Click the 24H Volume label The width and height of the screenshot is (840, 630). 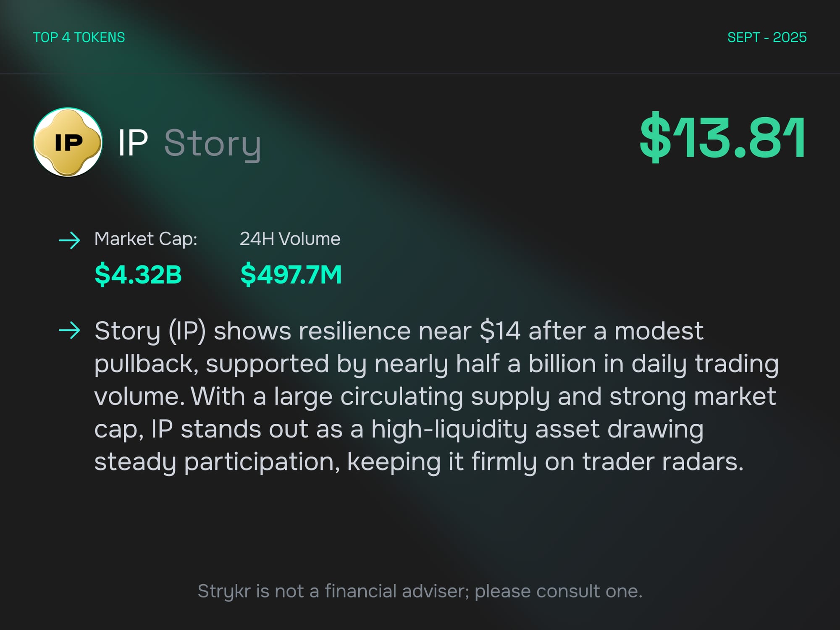click(290, 239)
